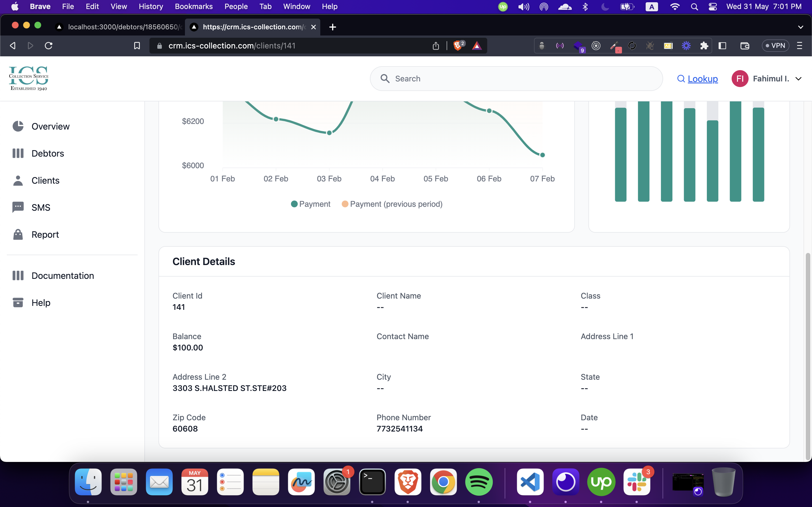This screenshot has height=507, width=812.
Task: Open the Bookmarks menu in menu bar
Action: coord(194,7)
